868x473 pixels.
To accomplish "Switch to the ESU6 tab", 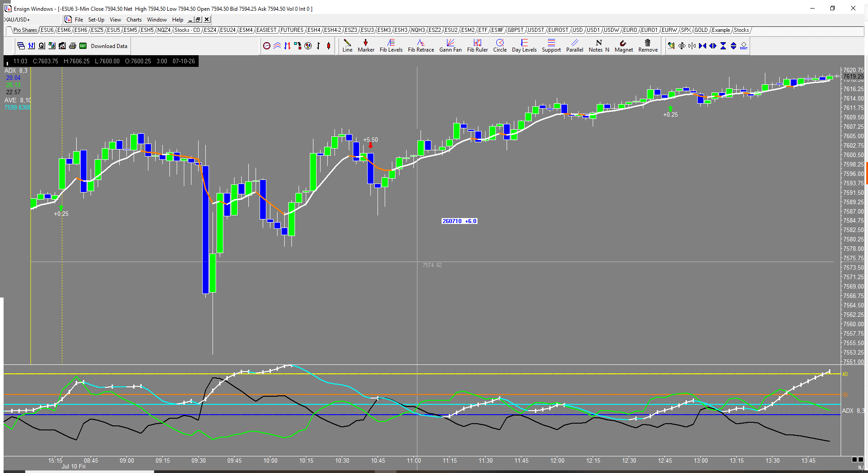I will coord(47,30).
